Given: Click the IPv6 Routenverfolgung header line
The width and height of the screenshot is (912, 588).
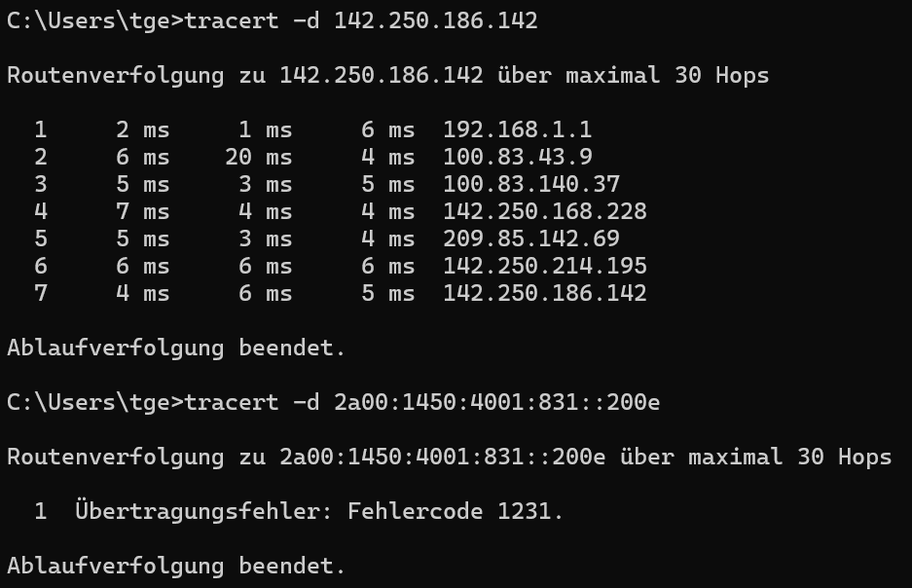Looking at the screenshot, I should (x=449, y=458).
